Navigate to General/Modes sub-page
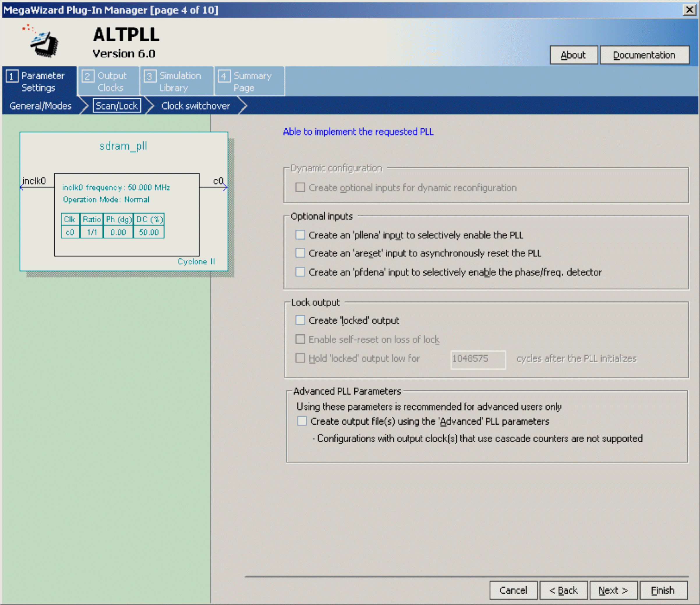This screenshot has height=605, width=700. (x=40, y=106)
